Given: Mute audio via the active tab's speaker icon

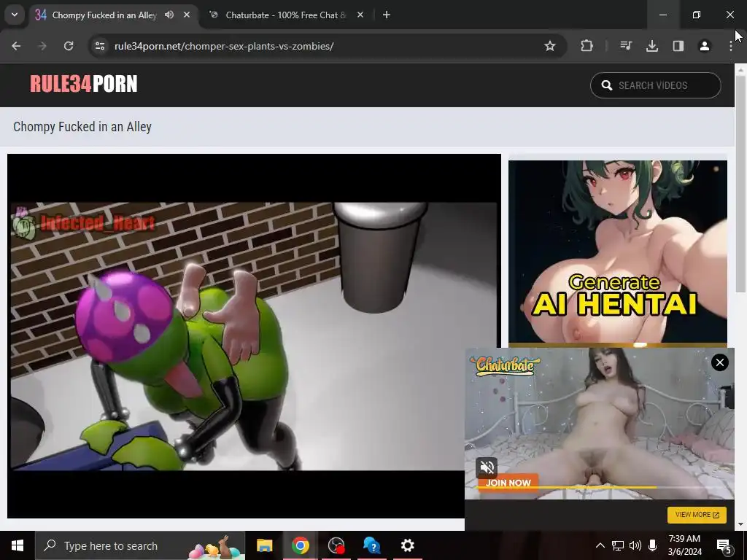Looking at the screenshot, I should coord(169,15).
